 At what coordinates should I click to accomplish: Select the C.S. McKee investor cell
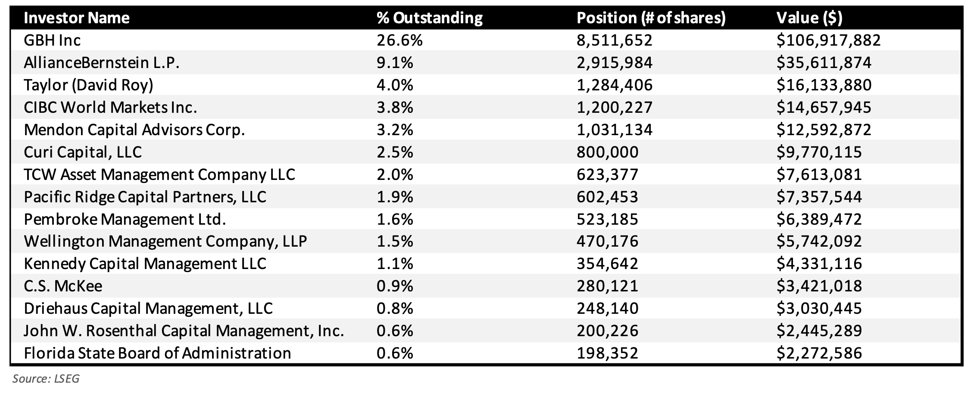click(x=63, y=286)
